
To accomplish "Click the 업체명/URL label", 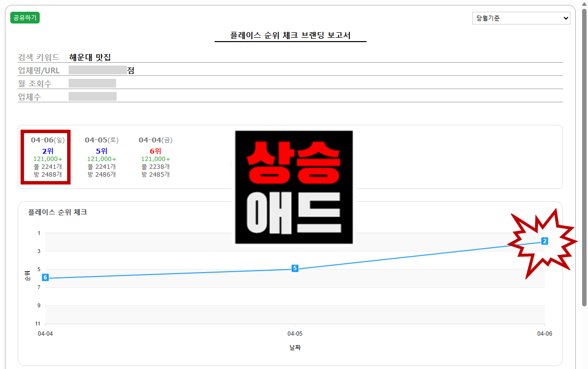I will (39, 70).
